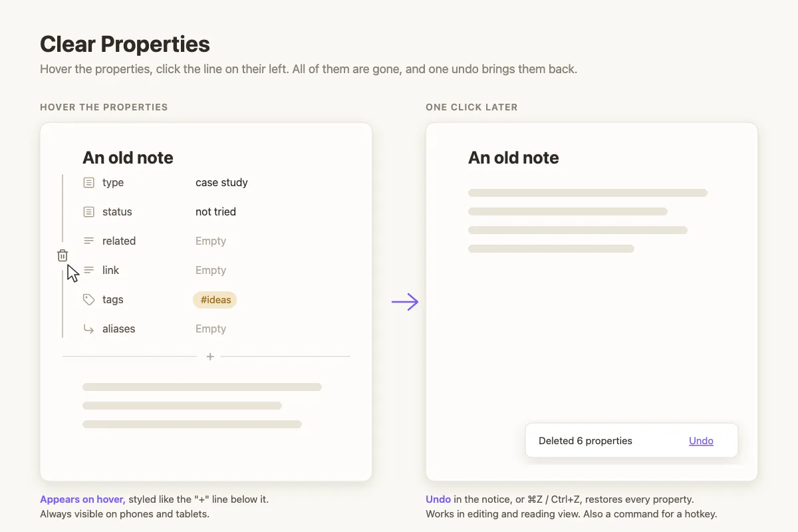Click the 'Clear Properties' heading
Screen dimensions: 798x532
tap(125, 44)
